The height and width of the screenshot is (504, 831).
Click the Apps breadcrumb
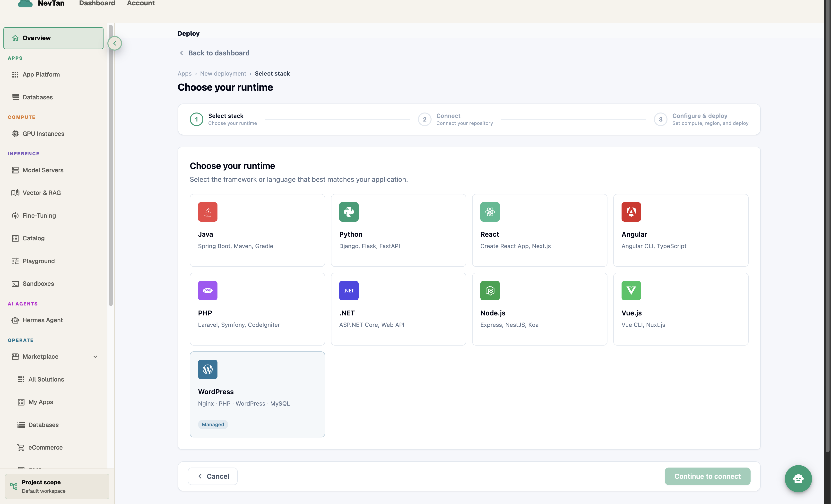[184, 74]
